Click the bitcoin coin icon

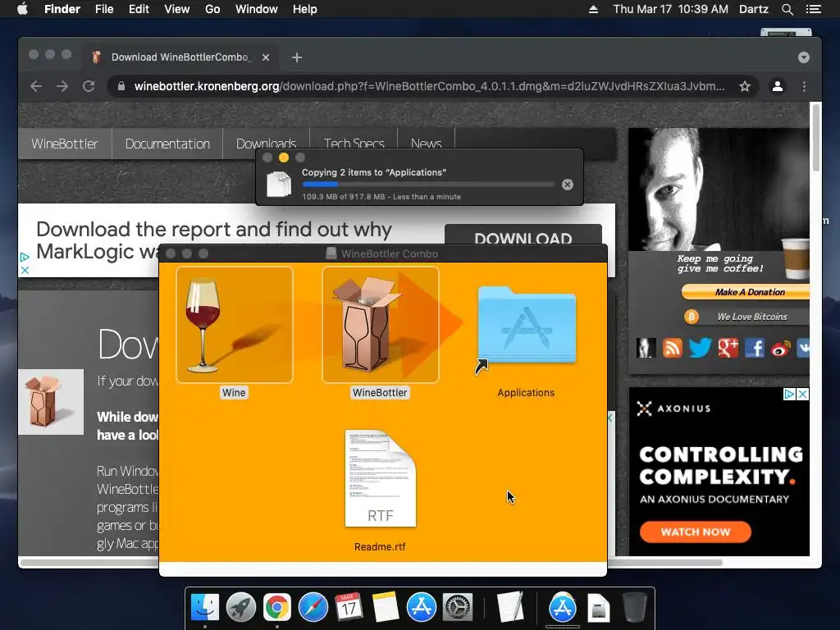click(691, 317)
